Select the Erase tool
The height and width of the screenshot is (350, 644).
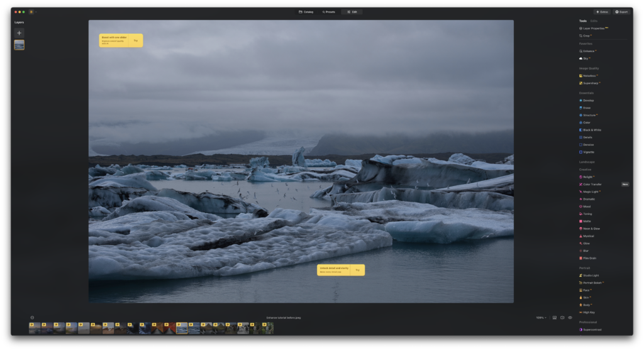(585, 107)
